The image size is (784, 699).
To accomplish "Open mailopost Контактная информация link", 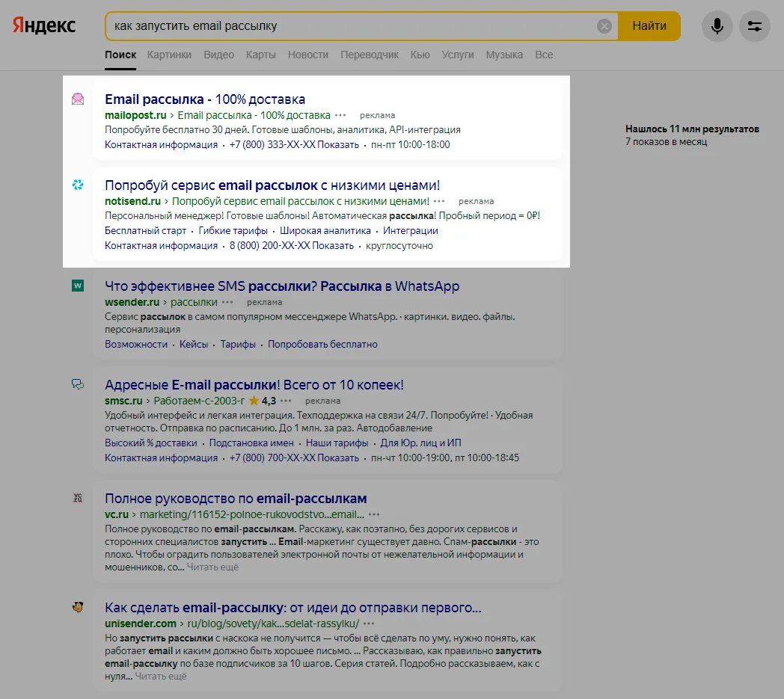I will pos(161,145).
